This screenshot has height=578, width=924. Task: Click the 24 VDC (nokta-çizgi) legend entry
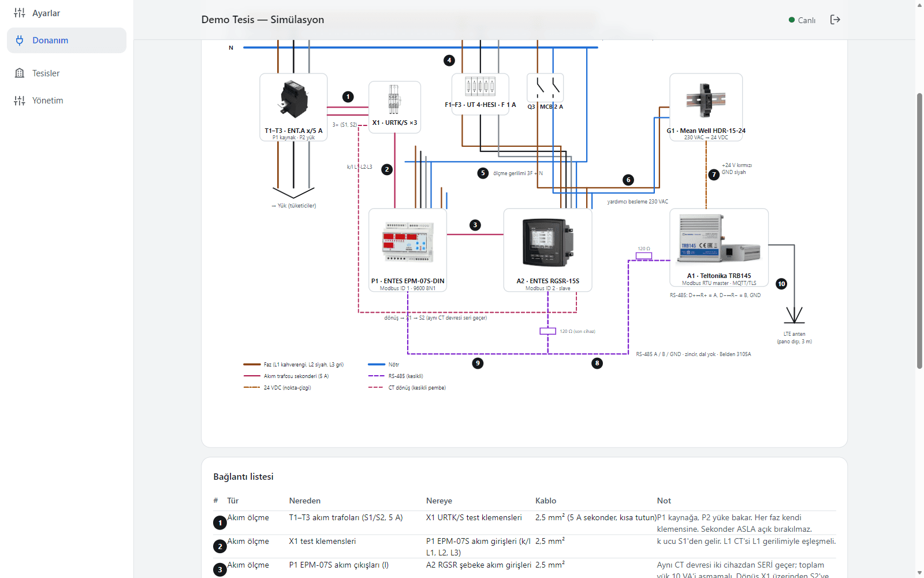pyautogui.click(x=277, y=388)
